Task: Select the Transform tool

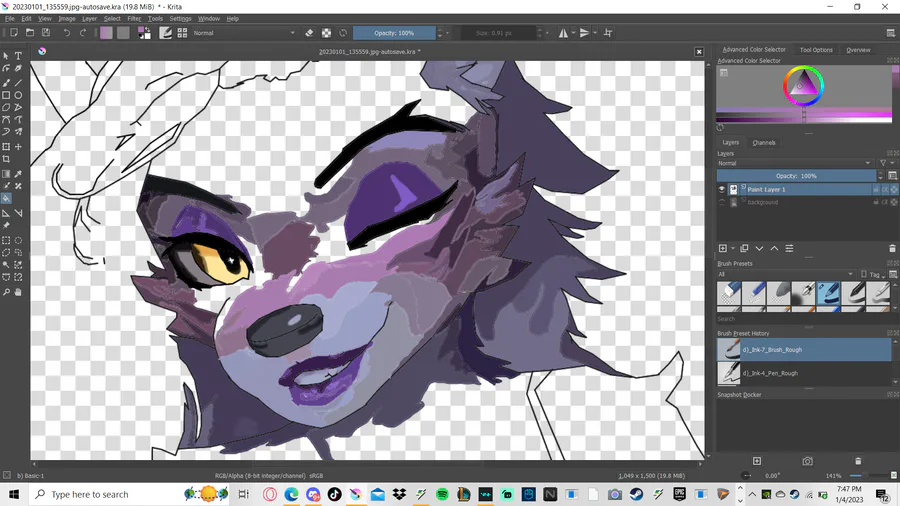Action: point(6,147)
